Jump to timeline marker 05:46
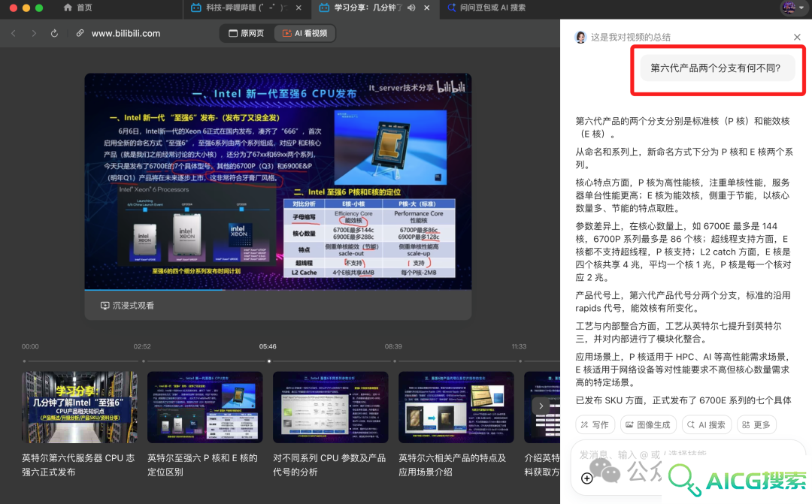The width and height of the screenshot is (812, 504). click(268, 346)
